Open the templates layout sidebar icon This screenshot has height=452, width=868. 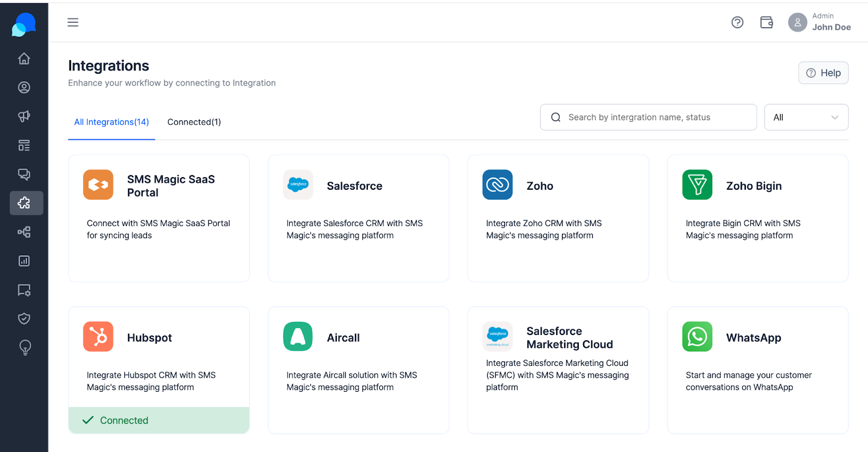(x=24, y=145)
